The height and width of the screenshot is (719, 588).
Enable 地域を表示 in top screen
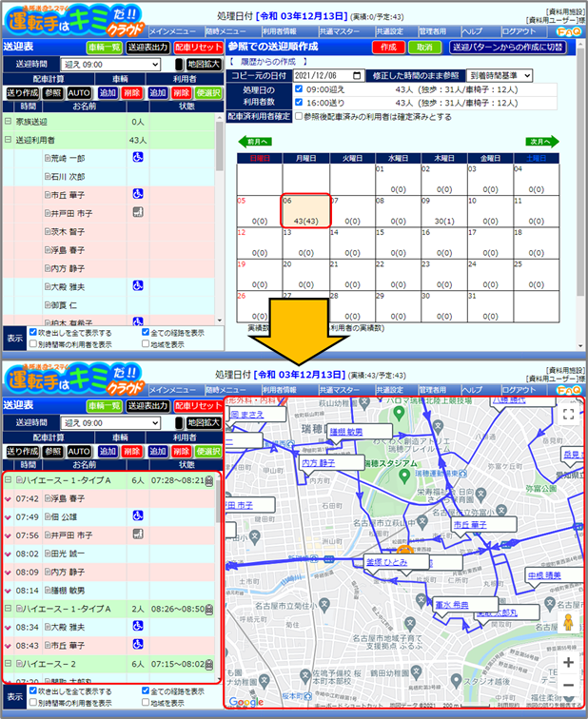pyautogui.click(x=146, y=343)
